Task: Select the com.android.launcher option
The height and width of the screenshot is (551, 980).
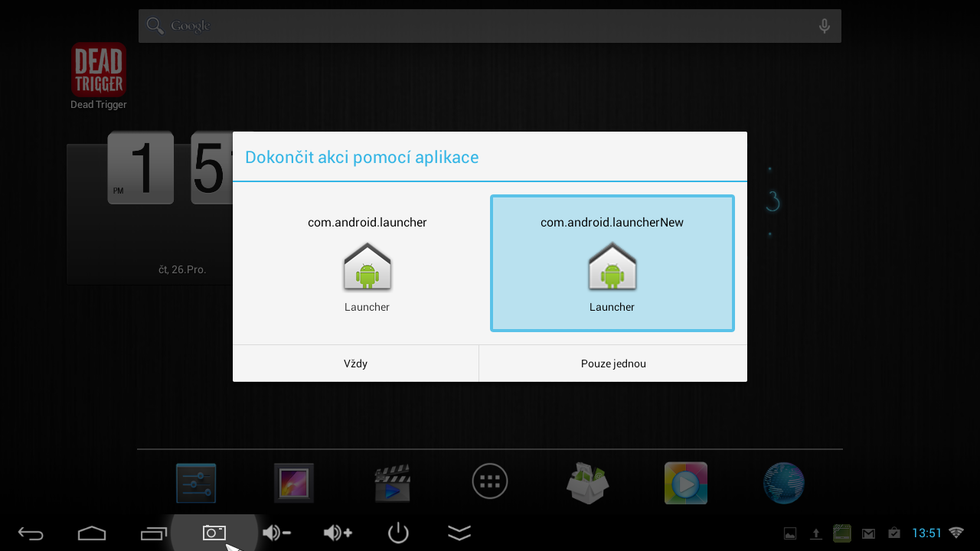Action: (367, 264)
